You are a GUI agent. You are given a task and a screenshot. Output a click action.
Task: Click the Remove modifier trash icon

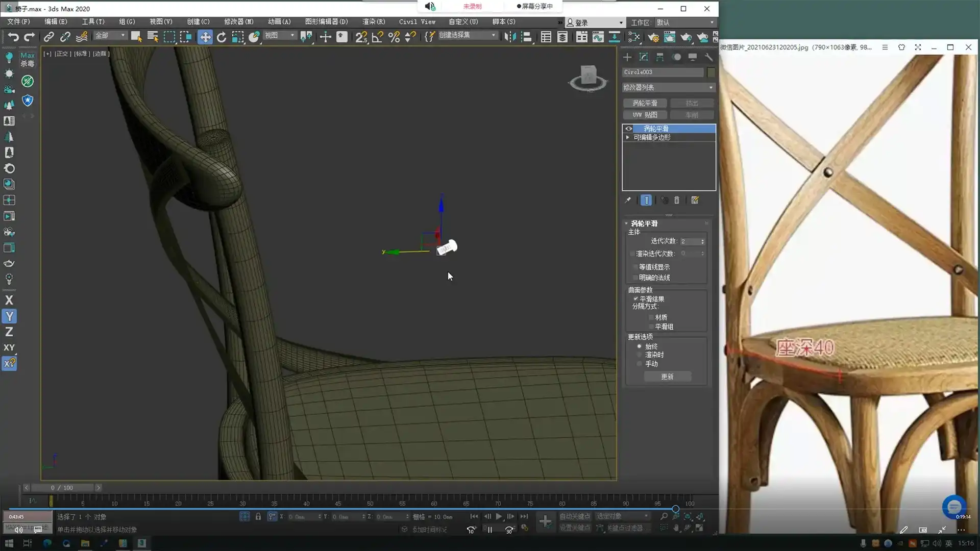pyautogui.click(x=677, y=201)
